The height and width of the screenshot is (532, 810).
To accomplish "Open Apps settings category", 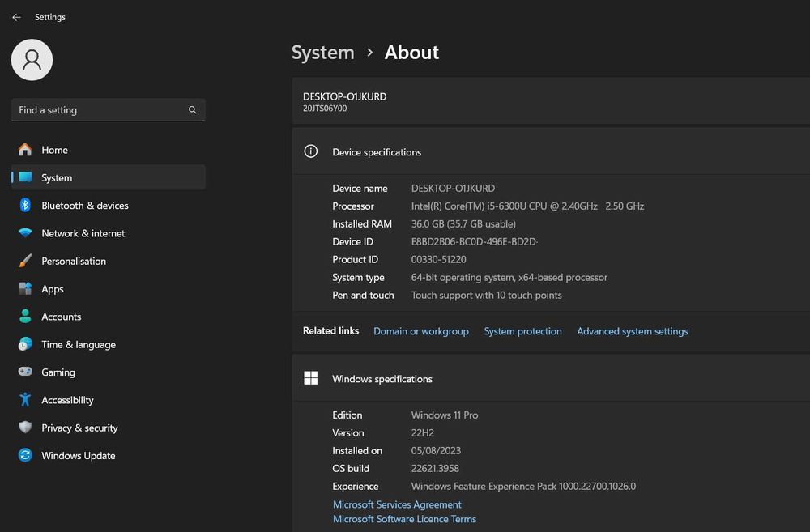I will coord(53,289).
